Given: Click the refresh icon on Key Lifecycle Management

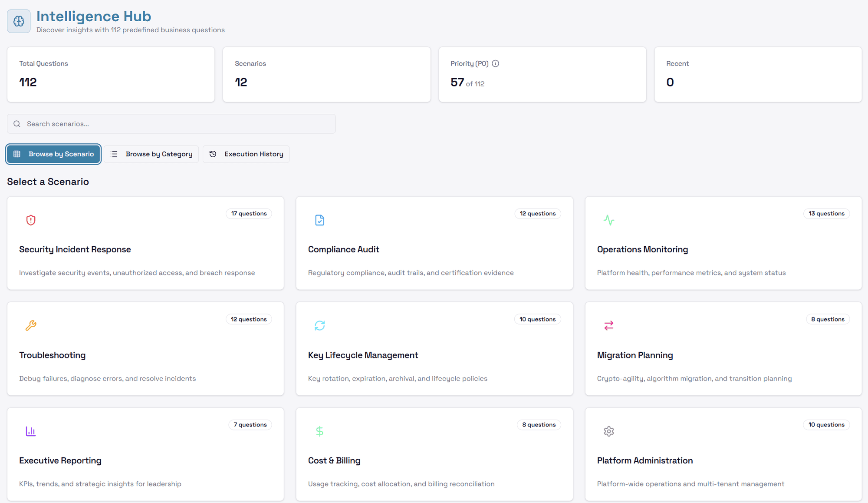Looking at the screenshot, I should click(x=319, y=325).
